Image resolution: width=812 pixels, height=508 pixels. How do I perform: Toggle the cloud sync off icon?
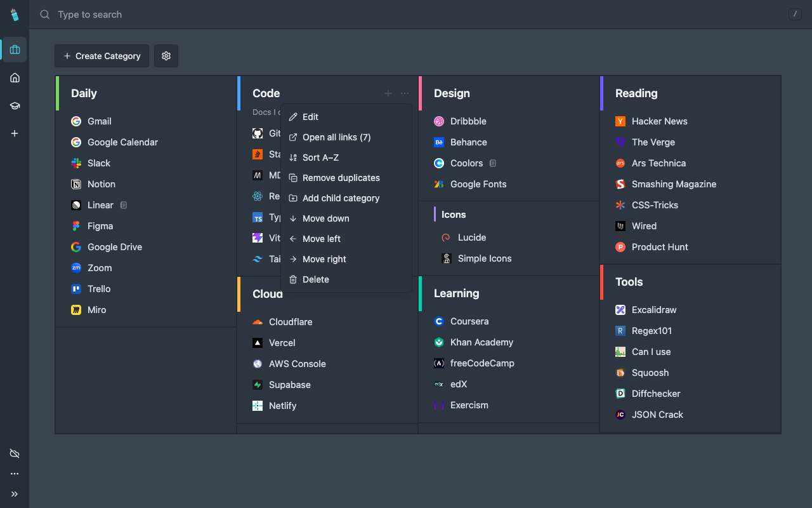pos(15,453)
